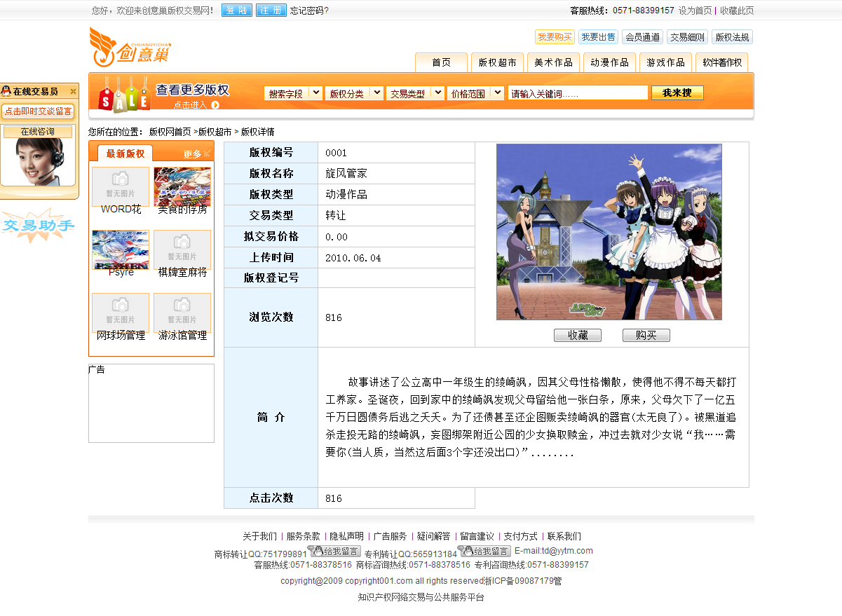Open the 美食的俘虏 thumbnail
This screenshot has width=842, height=616.
point(182,186)
